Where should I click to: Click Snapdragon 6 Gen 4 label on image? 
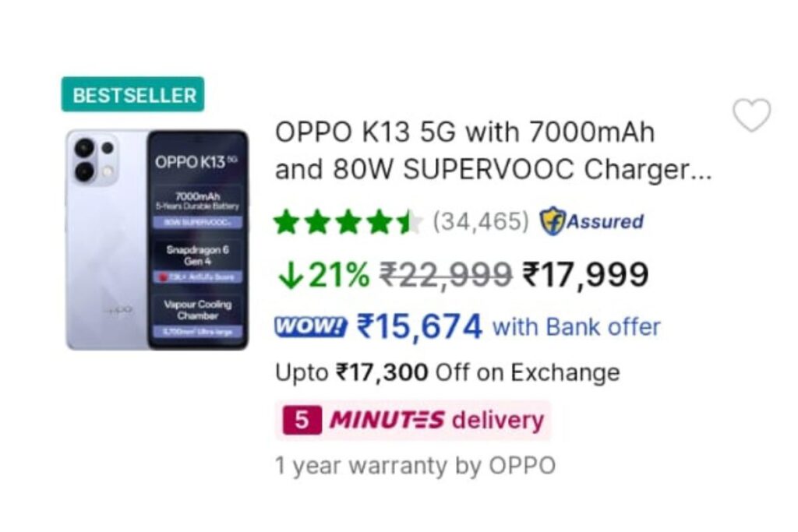click(x=197, y=255)
